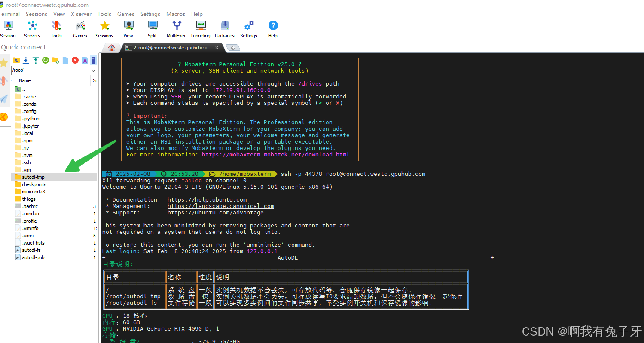Launch MultiExec from the toolbar
644x343 pixels.
(x=177, y=29)
